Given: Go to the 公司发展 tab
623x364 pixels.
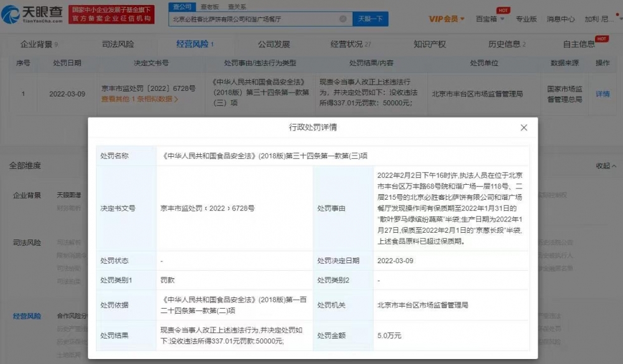Looking at the screenshot, I should (x=273, y=44).
